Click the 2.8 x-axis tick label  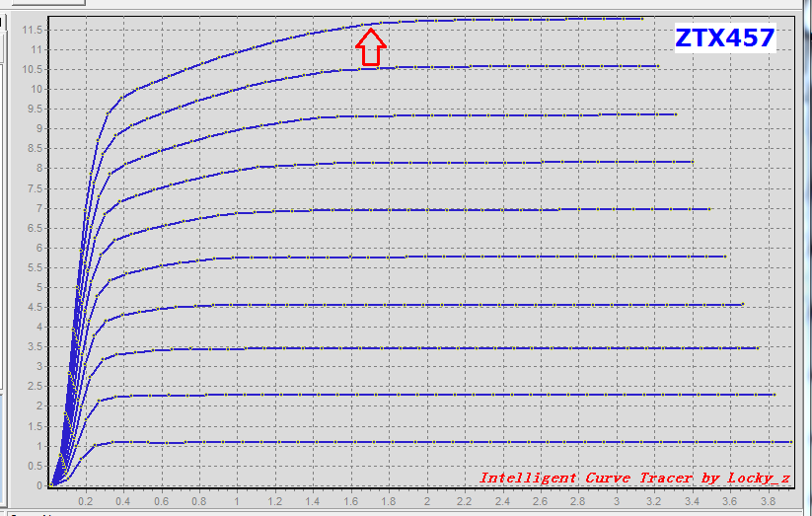pos(578,501)
